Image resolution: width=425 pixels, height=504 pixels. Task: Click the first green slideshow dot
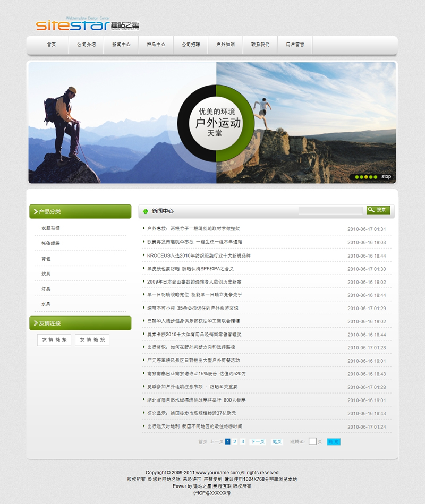pyautogui.click(x=357, y=177)
